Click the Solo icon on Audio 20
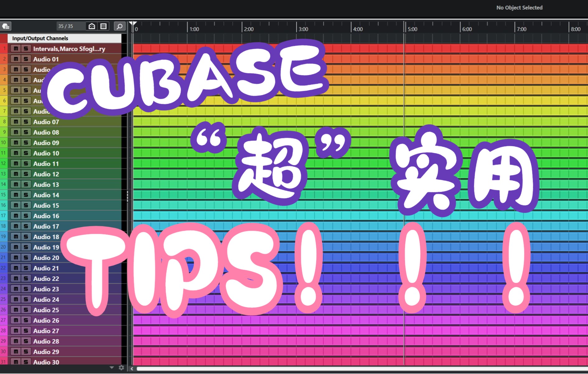Image resolution: width=588 pixels, height=374 pixels. click(26, 257)
